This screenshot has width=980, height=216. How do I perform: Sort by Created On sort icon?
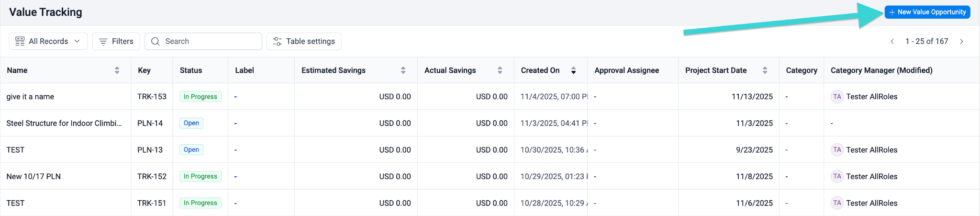pyautogui.click(x=573, y=70)
